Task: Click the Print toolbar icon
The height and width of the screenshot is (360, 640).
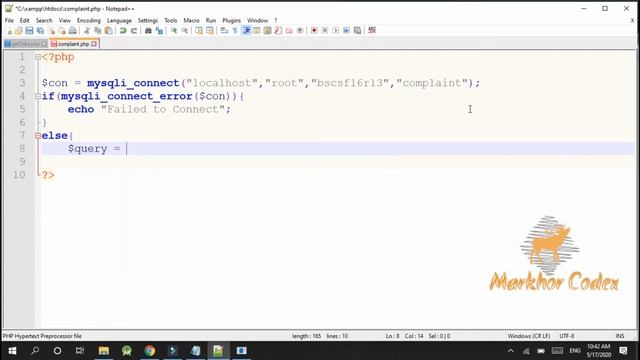Action: point(73,31)
